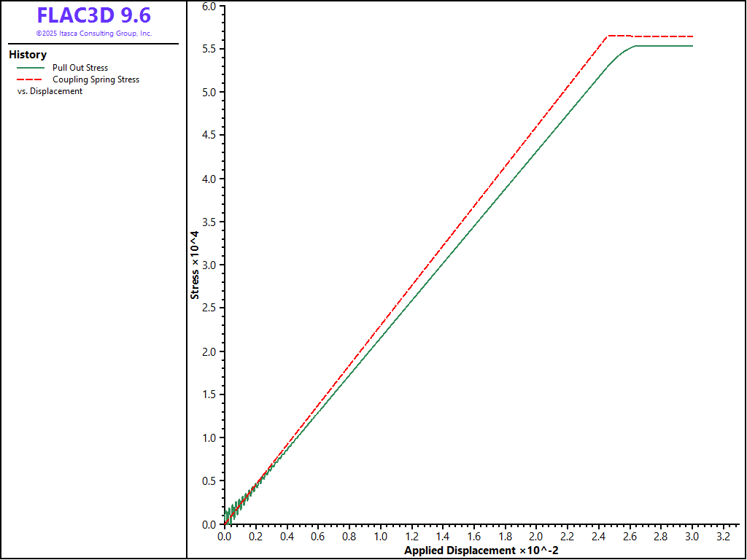Click the red dashed Coupling Spring line sample

pyautogui.click(x=30, y=79)
